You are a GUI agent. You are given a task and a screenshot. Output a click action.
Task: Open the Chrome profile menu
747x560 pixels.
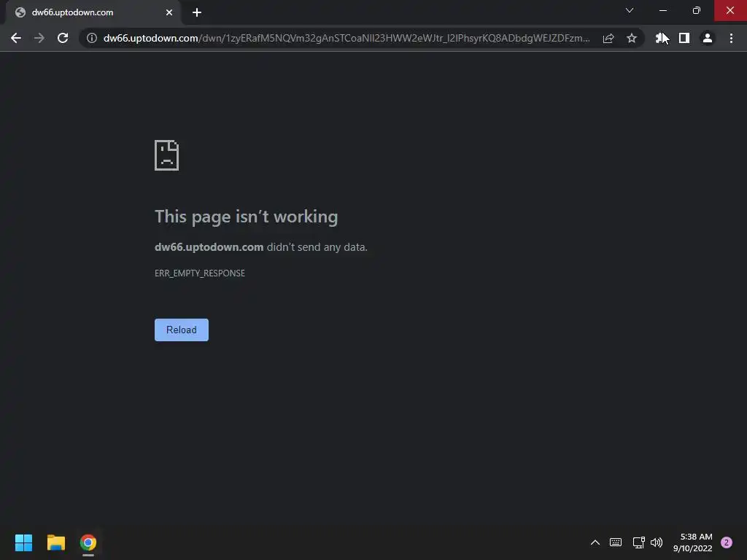[x=708, y=38]
